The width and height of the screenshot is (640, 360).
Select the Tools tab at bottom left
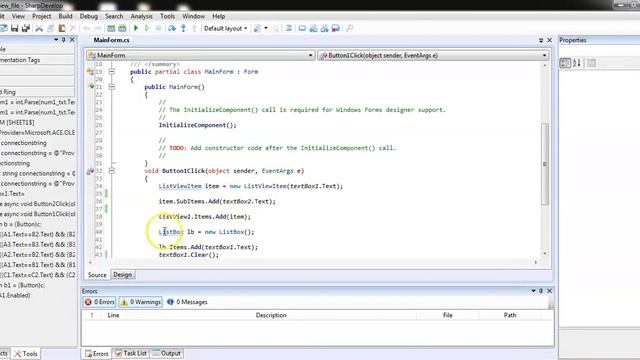click(x=26, y=353)
